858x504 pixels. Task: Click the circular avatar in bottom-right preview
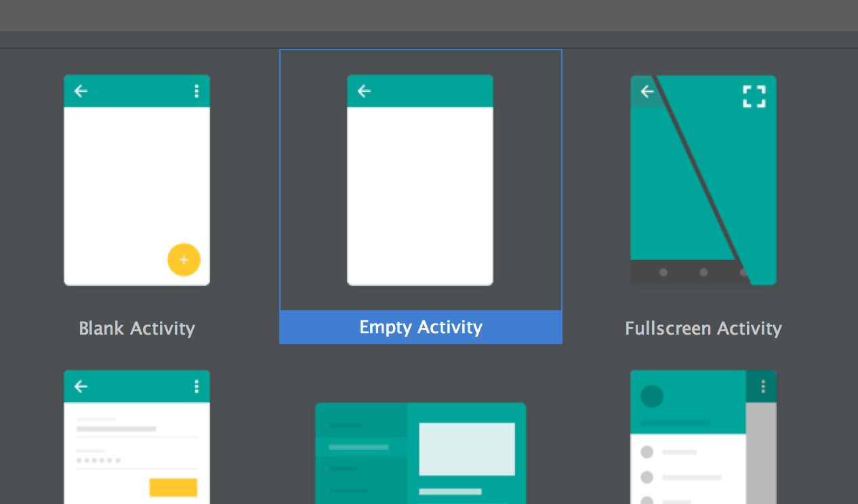point(651,396)
